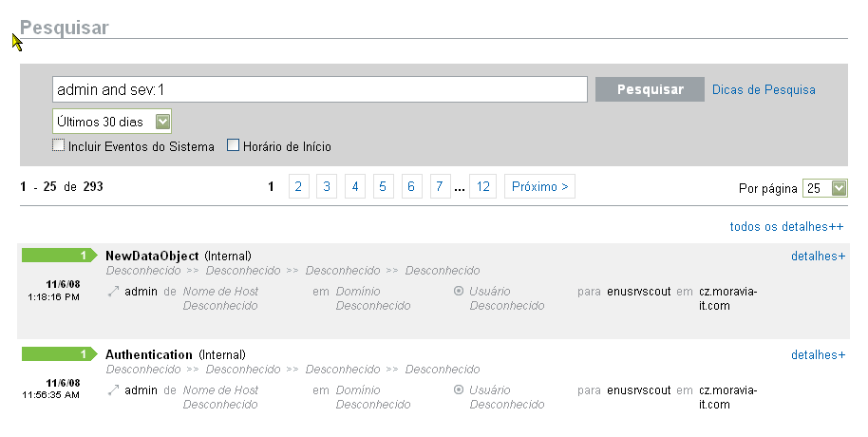Go to results page 4

(355, 186)
